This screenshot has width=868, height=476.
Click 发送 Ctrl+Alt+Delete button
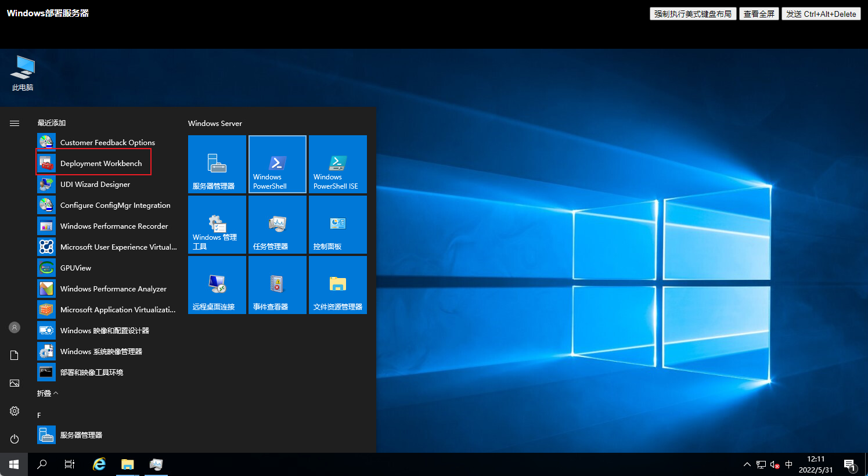tap(821, 14)
